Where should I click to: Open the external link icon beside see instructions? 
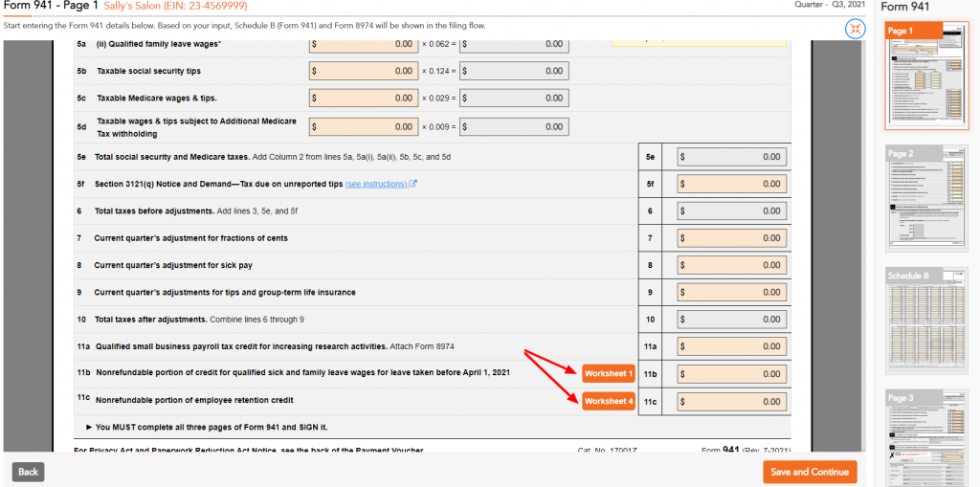412,184
